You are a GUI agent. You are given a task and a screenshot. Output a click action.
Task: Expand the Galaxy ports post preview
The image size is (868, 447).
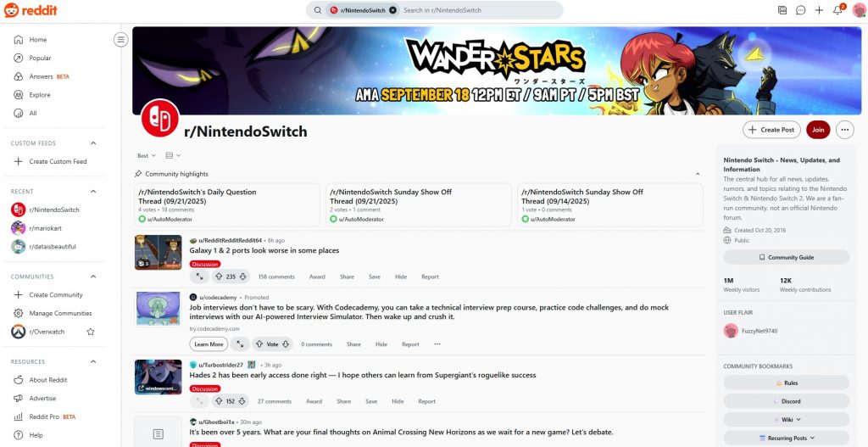[x=199, y=277]
